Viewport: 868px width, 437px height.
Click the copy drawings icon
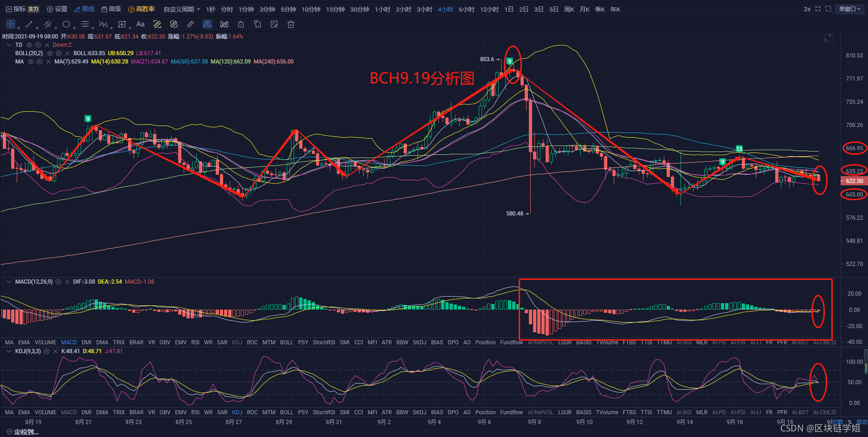pyautogui.click(x=257, y=24)
